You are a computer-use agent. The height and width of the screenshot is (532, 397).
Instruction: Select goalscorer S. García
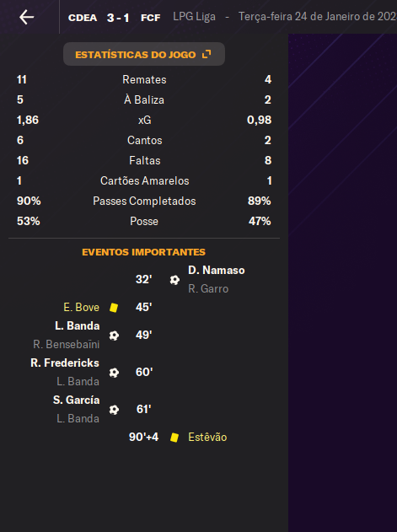[77, 400]
